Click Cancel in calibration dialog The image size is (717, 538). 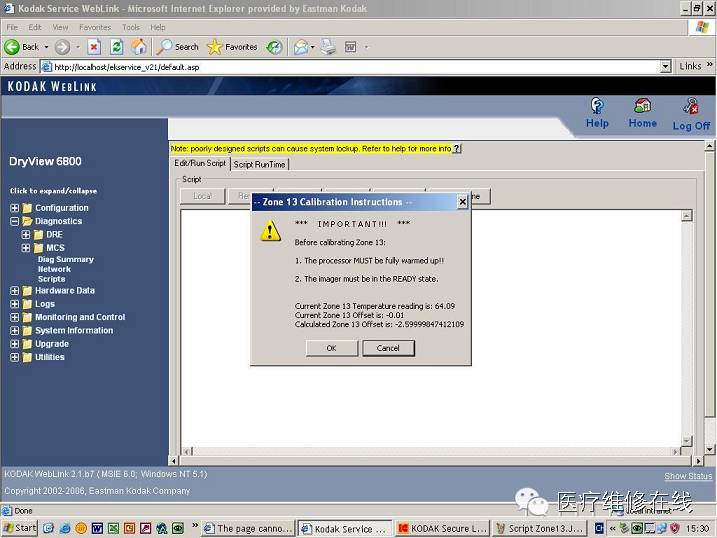click(x=388, y=348)
